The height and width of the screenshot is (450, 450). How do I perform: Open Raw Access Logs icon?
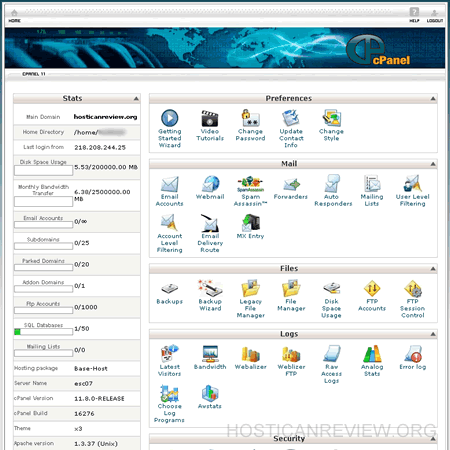331,354
